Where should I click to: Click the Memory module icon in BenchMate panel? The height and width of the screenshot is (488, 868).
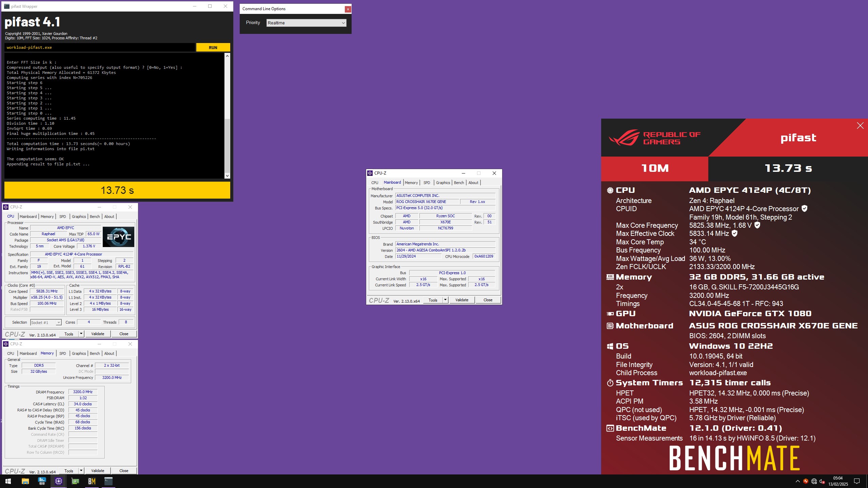coord(610,277)
